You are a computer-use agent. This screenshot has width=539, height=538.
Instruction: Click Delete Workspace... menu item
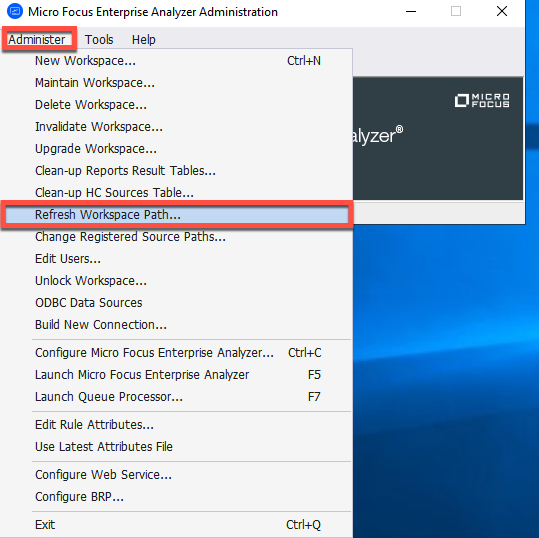coord(176,105)
